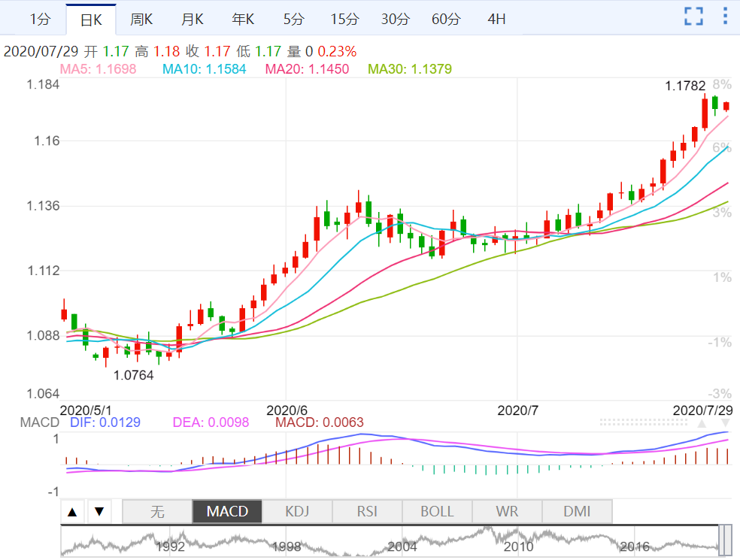740x560 pixels.
Task: Enable the KDJ indicator
Action: (296, 512)
